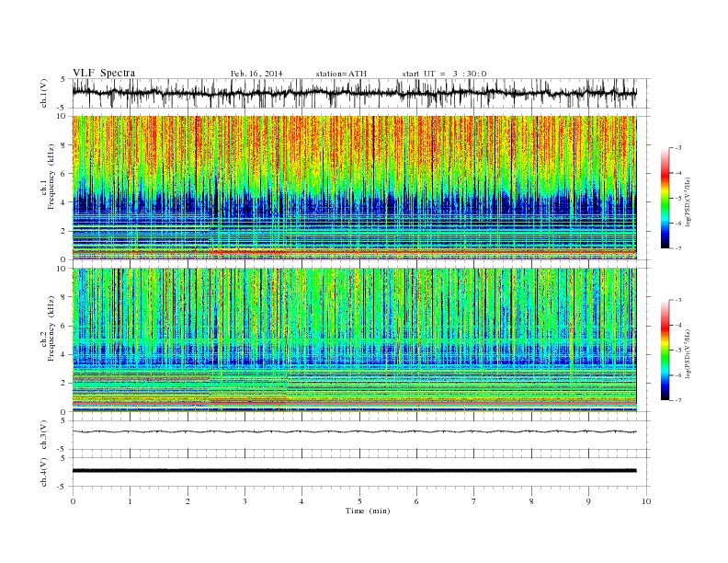Viewport: 728px width, 563px height.
Task: Click the thick ch.4 waveform trace
Action: [354, 471]
